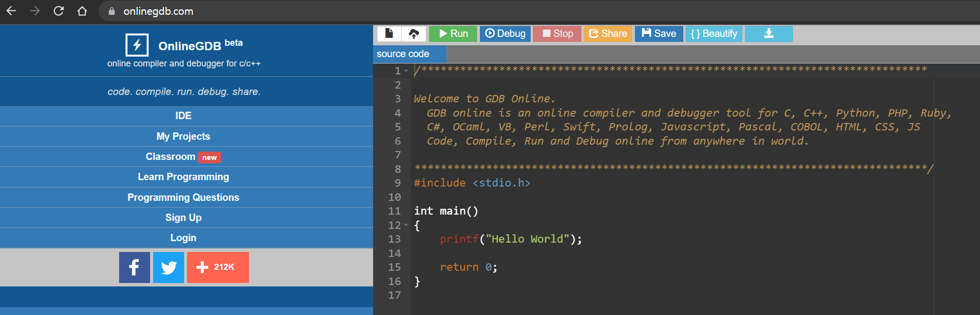The image size is (980, 315).
Task: Click the closing brace on line 16
Action: [x=417, y=282]
